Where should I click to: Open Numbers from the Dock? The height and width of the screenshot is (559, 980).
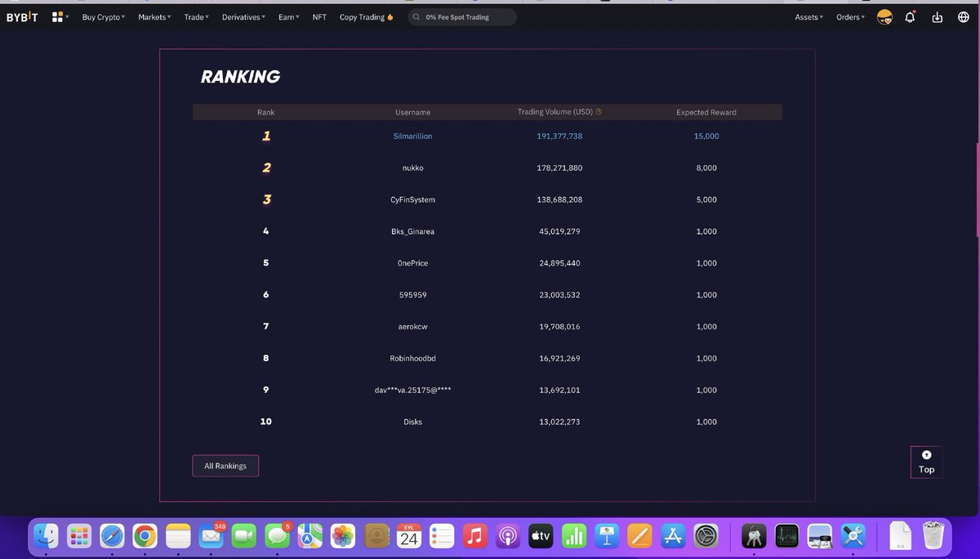tap(574, 537)
